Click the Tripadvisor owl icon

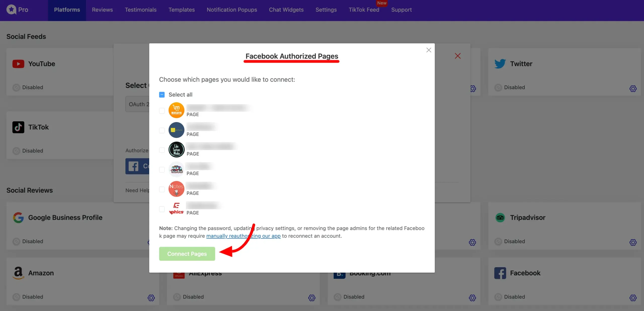coord(500,218)
